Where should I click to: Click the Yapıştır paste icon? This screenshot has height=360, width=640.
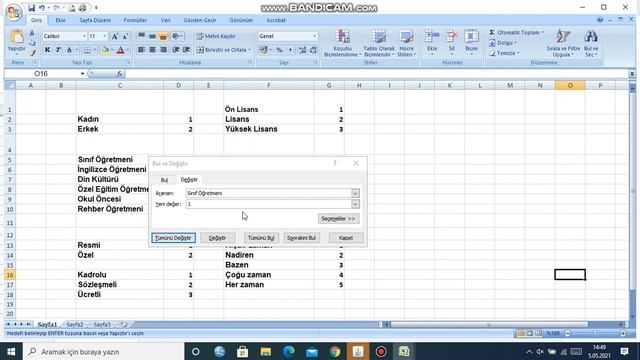tap(16, 37)
